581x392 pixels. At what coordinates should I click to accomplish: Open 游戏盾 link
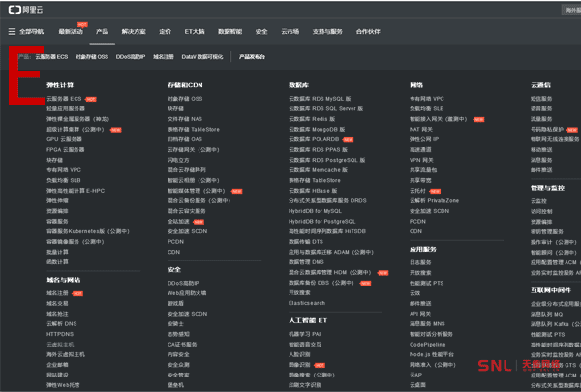point(175,303)
